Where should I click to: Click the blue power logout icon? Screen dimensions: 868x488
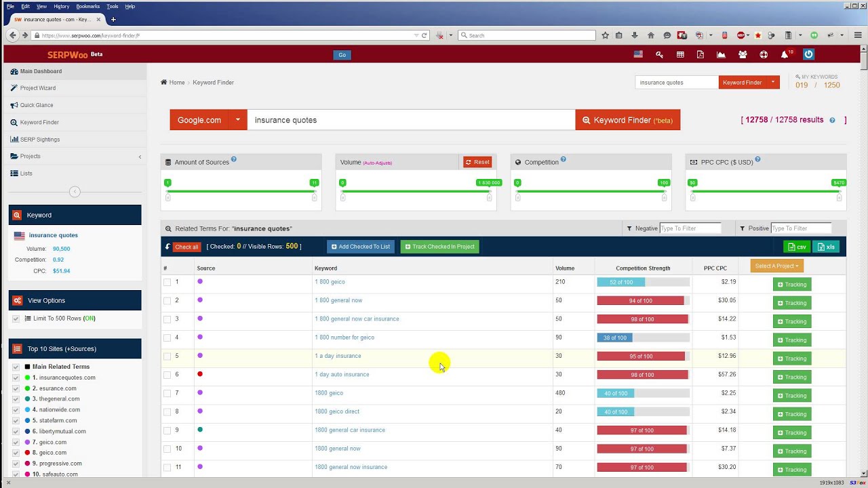click(x=808, y=54)
